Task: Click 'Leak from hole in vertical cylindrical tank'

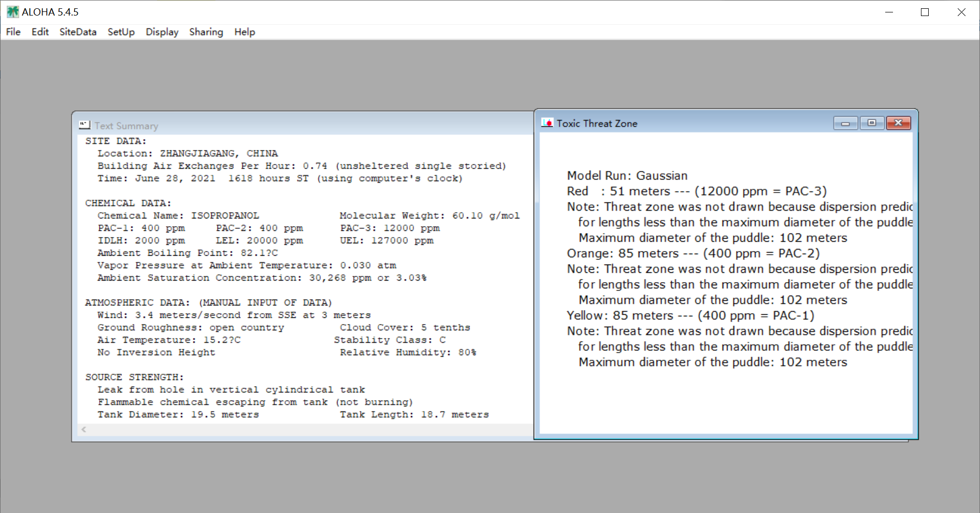Action: (x=231, y=389)
